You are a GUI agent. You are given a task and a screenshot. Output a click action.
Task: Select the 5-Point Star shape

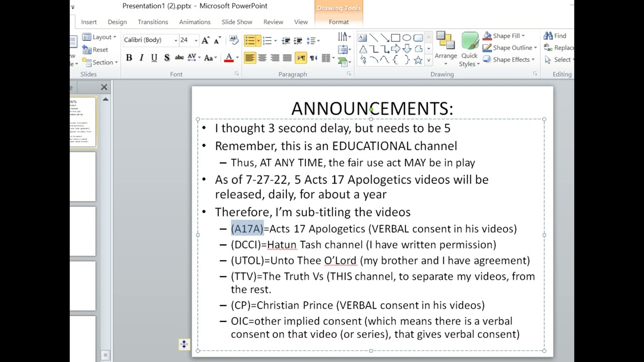[x=418, y=60]
